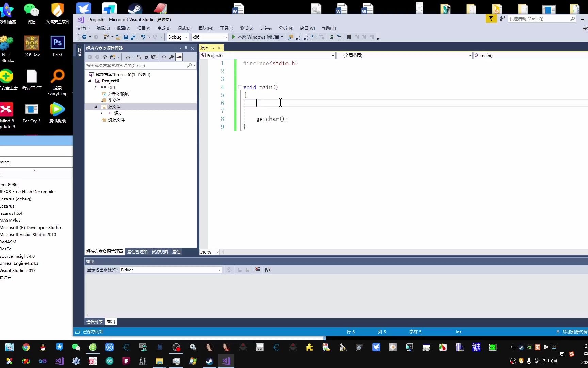Collapse the 源文件 folder node
588x368 pixels.
click(x=96, y=107)
